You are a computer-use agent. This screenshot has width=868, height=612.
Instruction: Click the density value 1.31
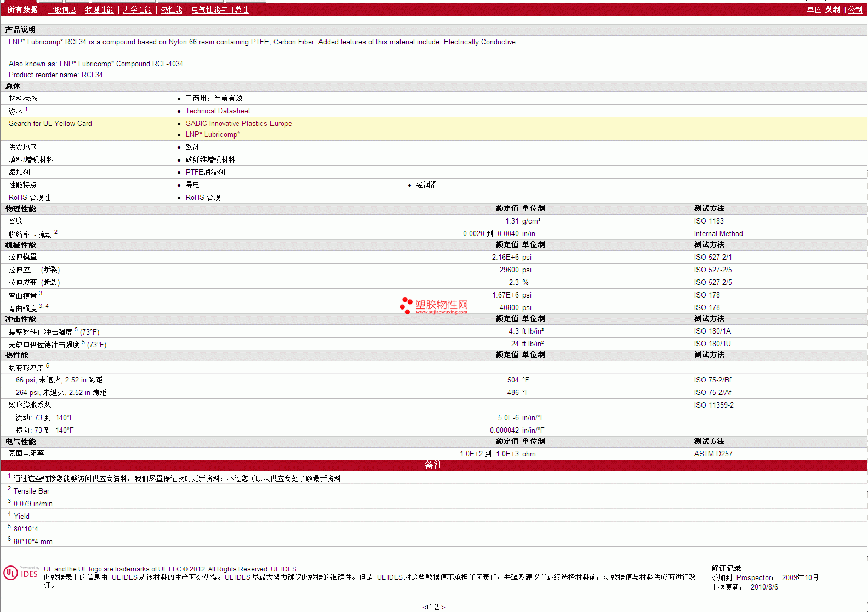click(x=512, y=221)
